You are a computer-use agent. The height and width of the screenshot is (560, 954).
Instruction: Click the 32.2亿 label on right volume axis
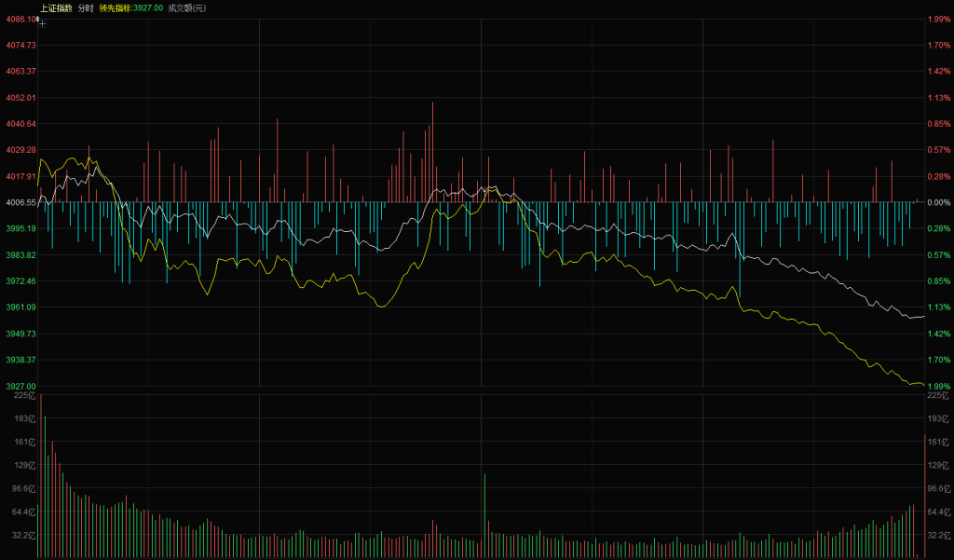pyautogui.click(x=938, y=536)
